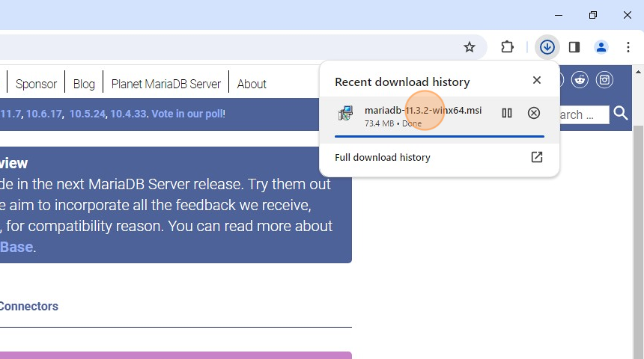
Task: Click the mariadb installer file icon
Action: (345, 113)
